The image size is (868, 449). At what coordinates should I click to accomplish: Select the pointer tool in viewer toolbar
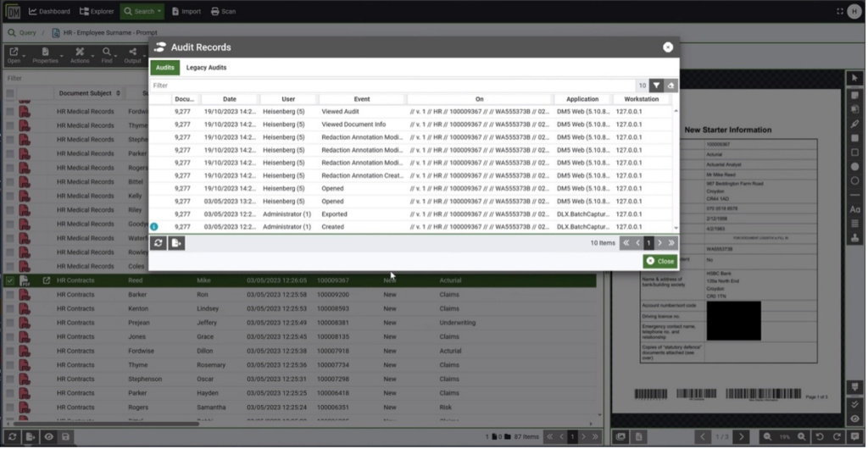[854, 78]
